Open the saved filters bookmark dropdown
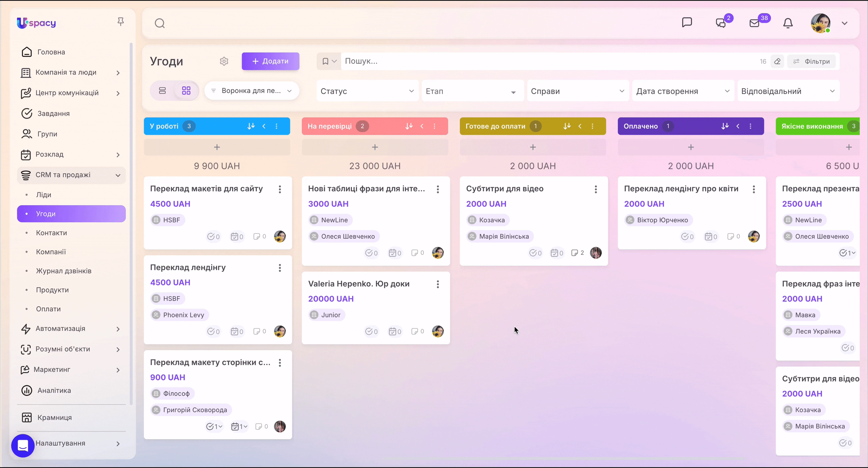The image size is (868, 468). (329, 61)
